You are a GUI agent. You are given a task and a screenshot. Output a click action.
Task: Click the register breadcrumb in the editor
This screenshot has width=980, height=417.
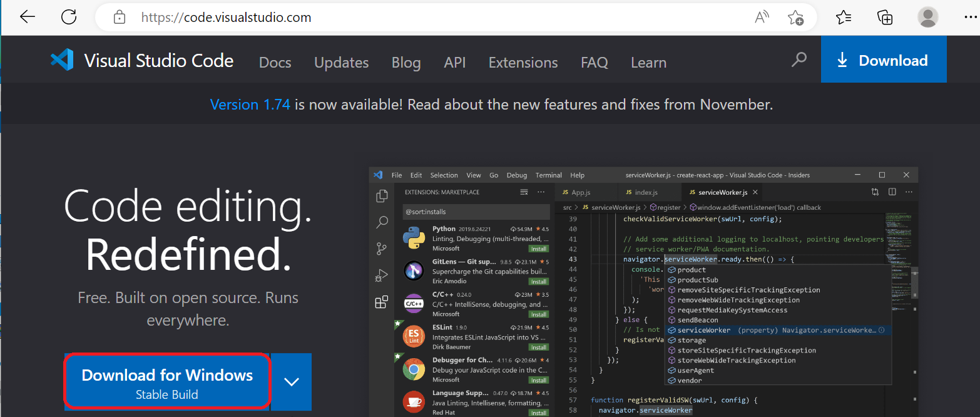665,207
